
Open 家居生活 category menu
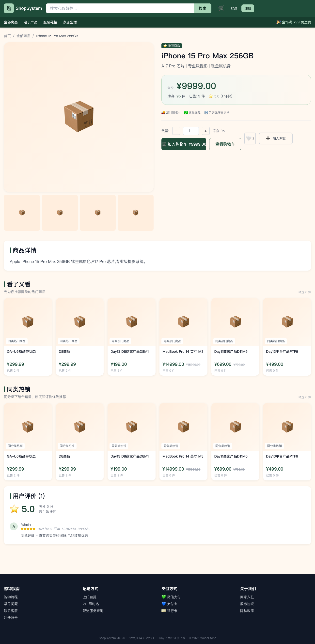pyautogui.click(x=70, y=22)
